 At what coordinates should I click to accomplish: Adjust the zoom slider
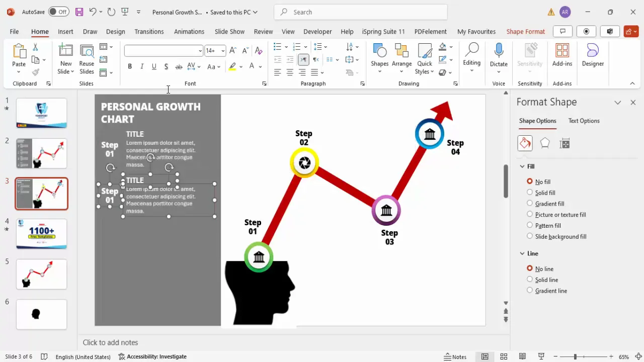tap(575, 356)
